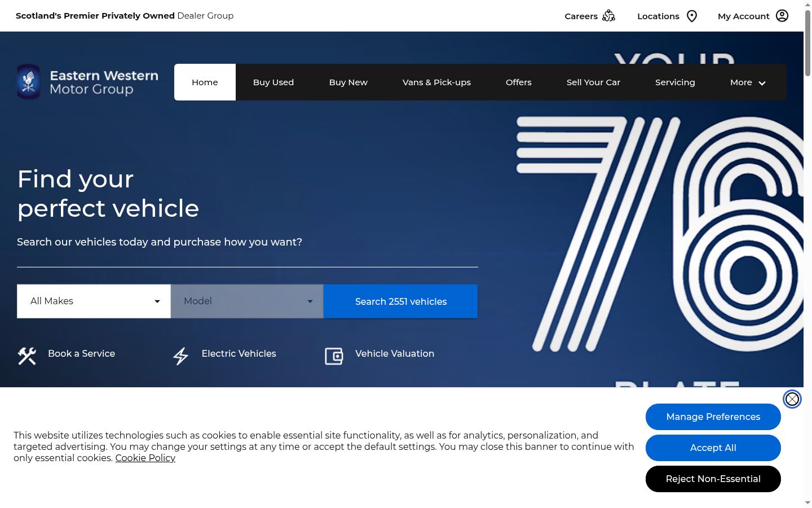The height and width of the screenshot is (508, 812).
Task: Click 'Scotland's Premier Privately Owned Dealer Group' text
Action: (x=125, y=16)
